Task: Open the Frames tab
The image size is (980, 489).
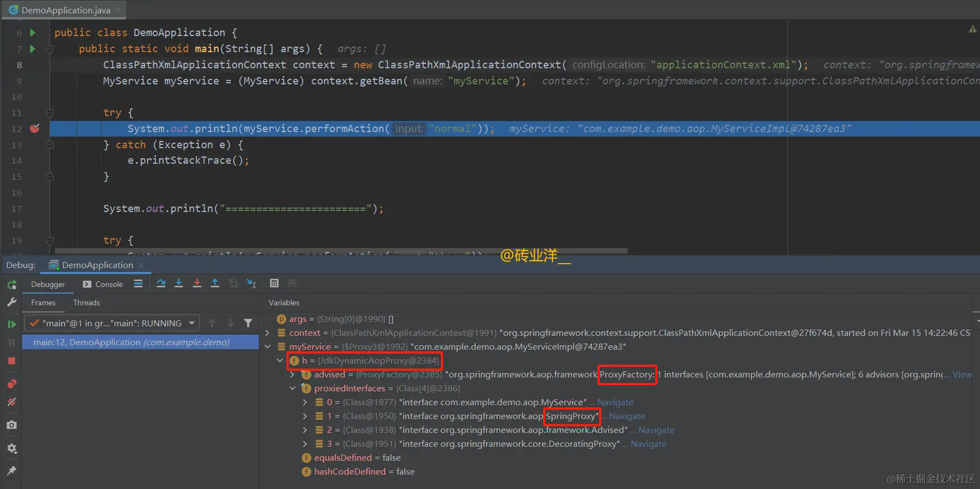Action: [x=43, y=303]
